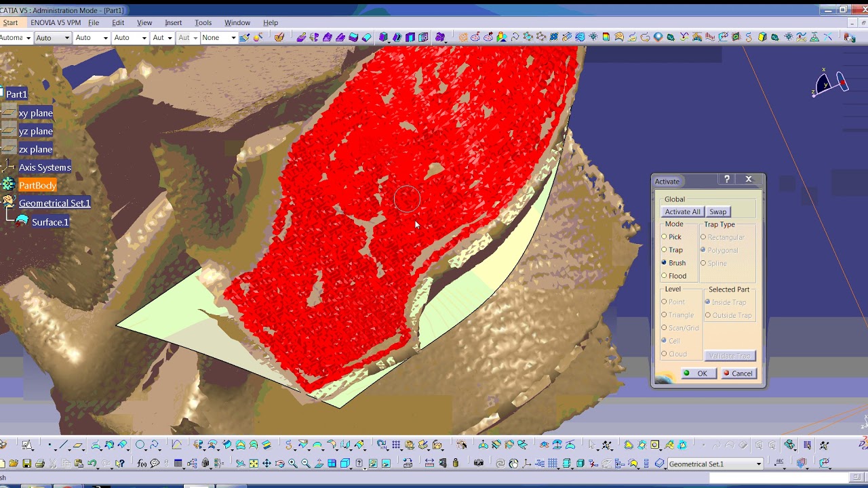Screen dimensions: 868x488
Task: Click the Open file folder icon
Action: 14,464
